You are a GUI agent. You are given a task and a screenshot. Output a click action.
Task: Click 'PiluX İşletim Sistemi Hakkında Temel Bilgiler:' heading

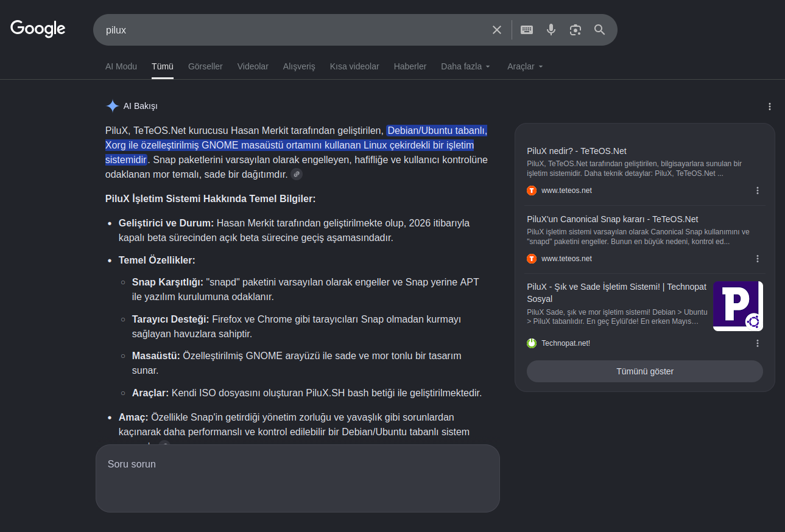click(211, 198)
